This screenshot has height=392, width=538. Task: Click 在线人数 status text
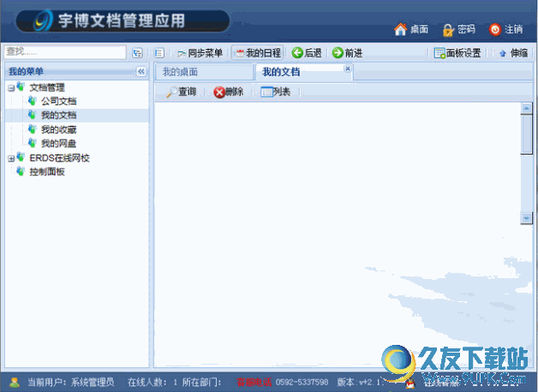click(x=152, y=382)
